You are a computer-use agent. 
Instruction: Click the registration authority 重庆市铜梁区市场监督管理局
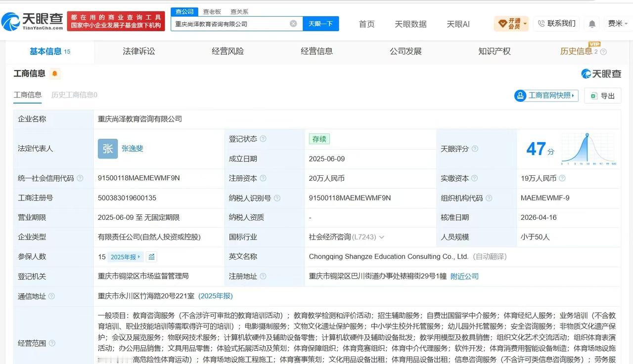[x=143, y=277]
